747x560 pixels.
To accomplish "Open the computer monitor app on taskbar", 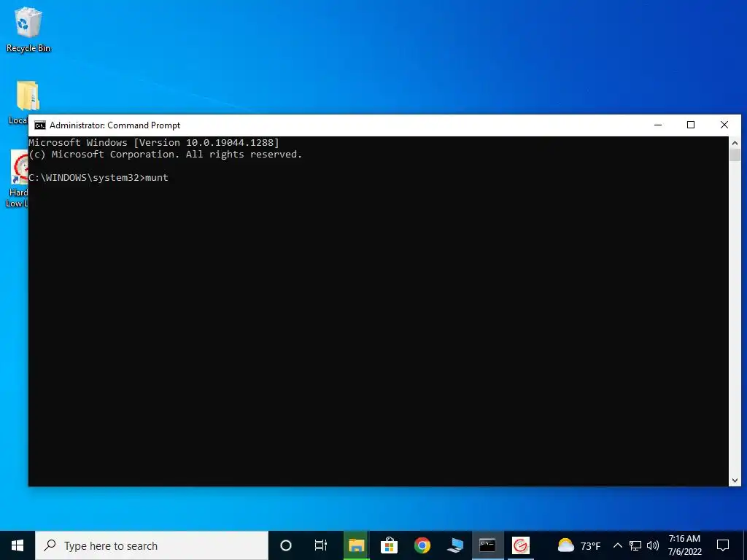I will 455,545.
